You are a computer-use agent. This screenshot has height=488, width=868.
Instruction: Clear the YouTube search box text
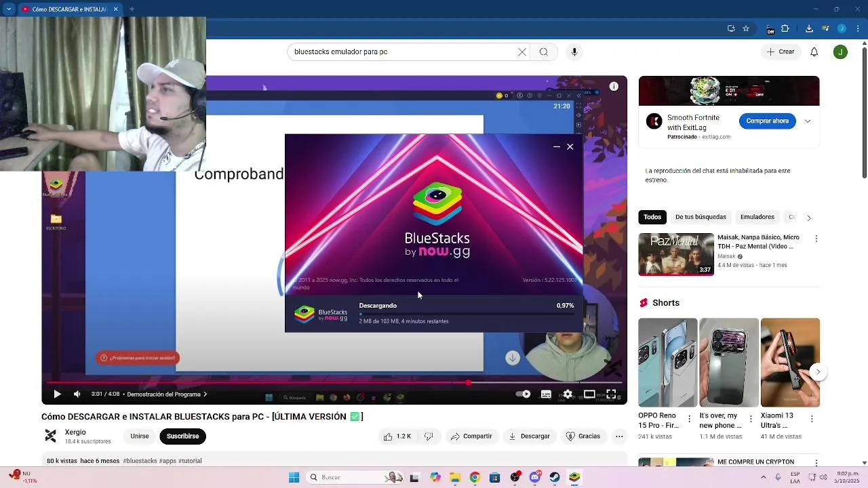tap(522, 52)
